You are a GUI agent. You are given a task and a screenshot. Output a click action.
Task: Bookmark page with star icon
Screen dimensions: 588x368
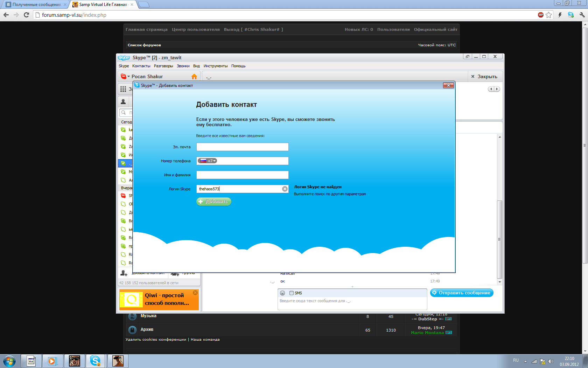pos(549,15)
